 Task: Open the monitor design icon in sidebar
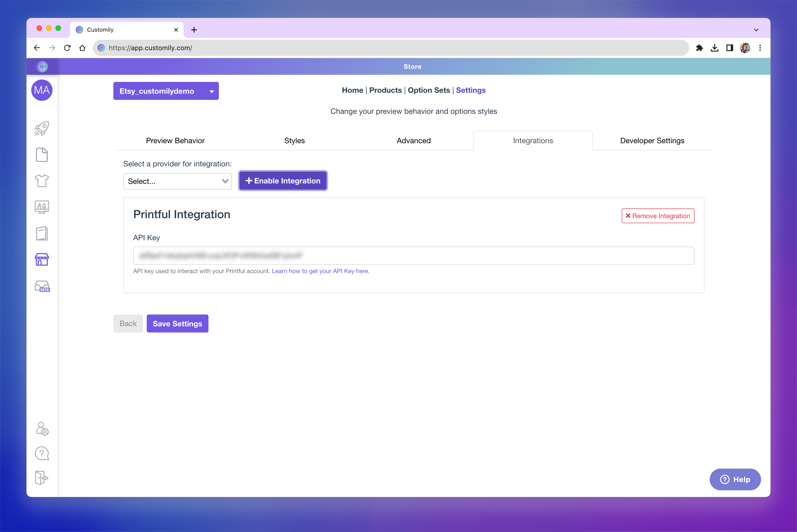click(x=42, y=207)
